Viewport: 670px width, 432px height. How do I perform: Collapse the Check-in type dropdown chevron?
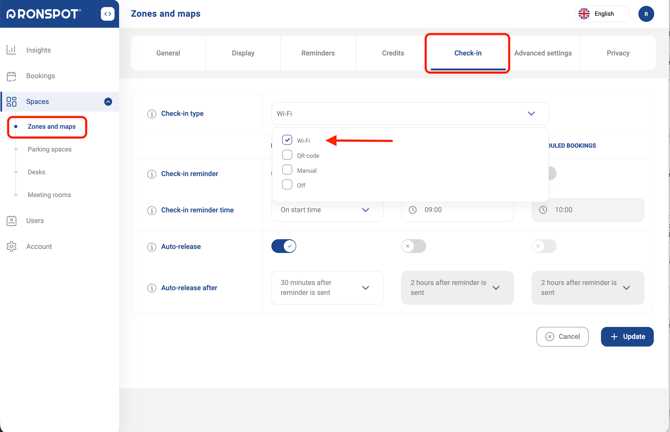(x=531, y=114)
